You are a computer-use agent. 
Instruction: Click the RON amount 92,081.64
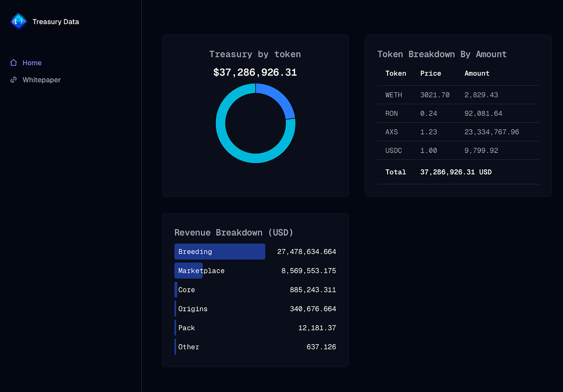click(x=483, y=113)
